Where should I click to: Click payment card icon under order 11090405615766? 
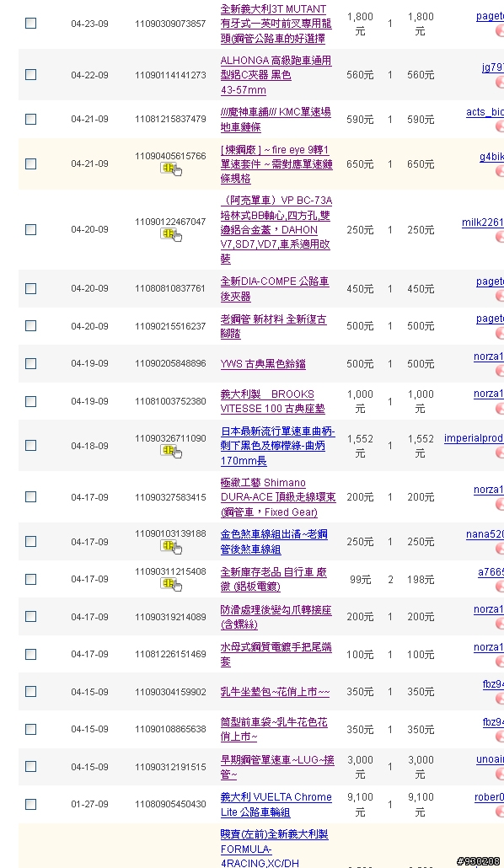[x=170, y=169]
